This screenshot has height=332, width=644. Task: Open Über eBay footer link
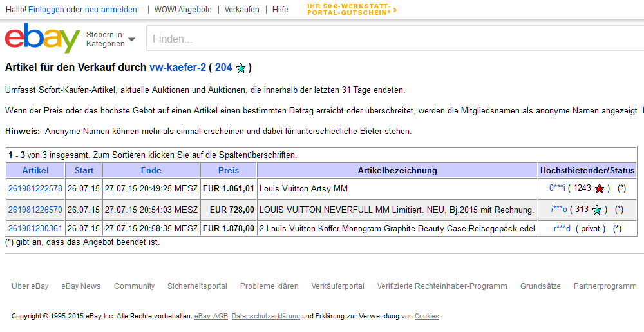pos(30,286)
